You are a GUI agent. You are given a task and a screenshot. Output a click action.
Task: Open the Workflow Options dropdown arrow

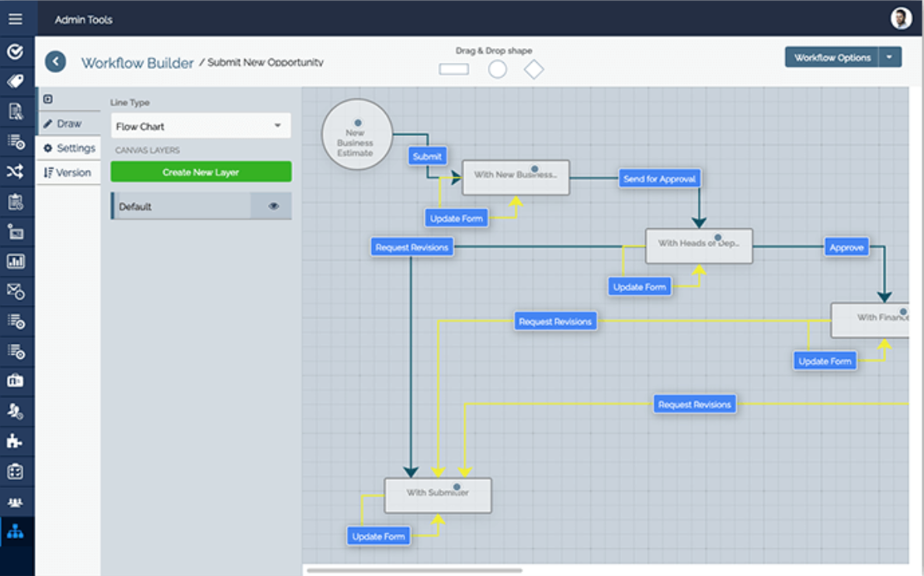[890, 57]
